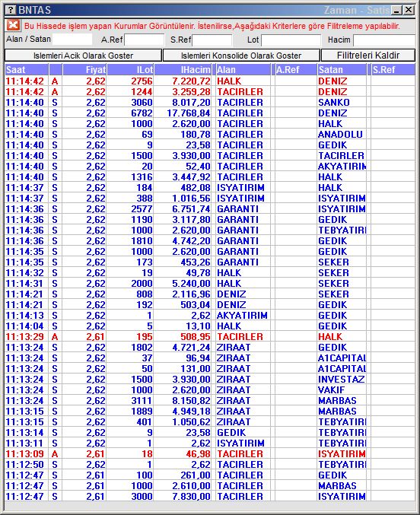Sort by the Alan column header
The height and width of the screenshot is (515, 420).
pyautogui.click(x=243, y=70)
